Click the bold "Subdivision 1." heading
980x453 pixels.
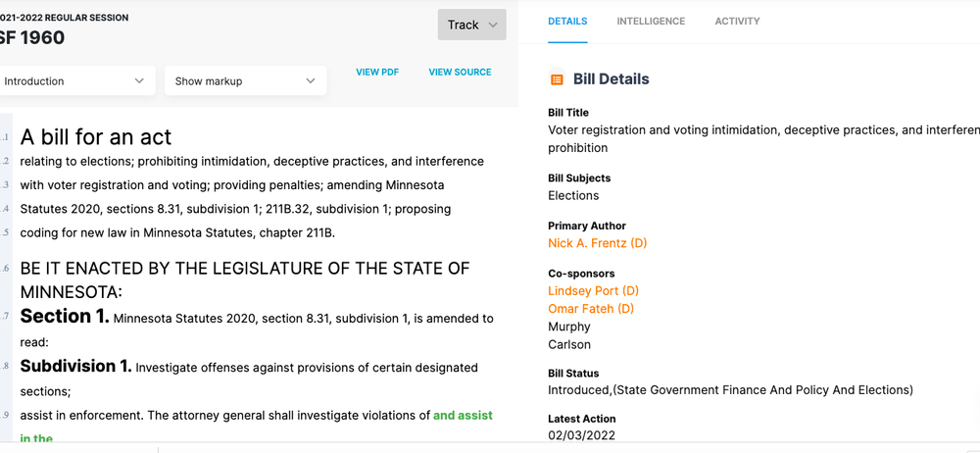coord(75,367)
